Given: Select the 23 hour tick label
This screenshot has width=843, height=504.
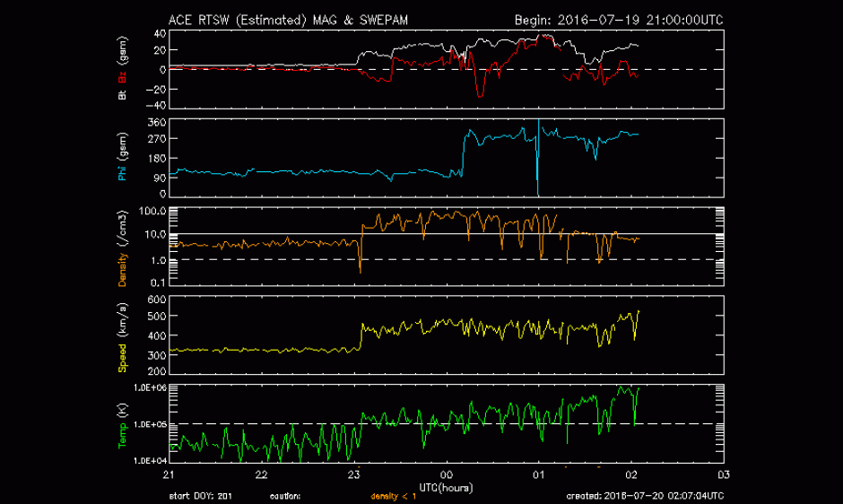Looking at the screenshot, I should [353, 474].
